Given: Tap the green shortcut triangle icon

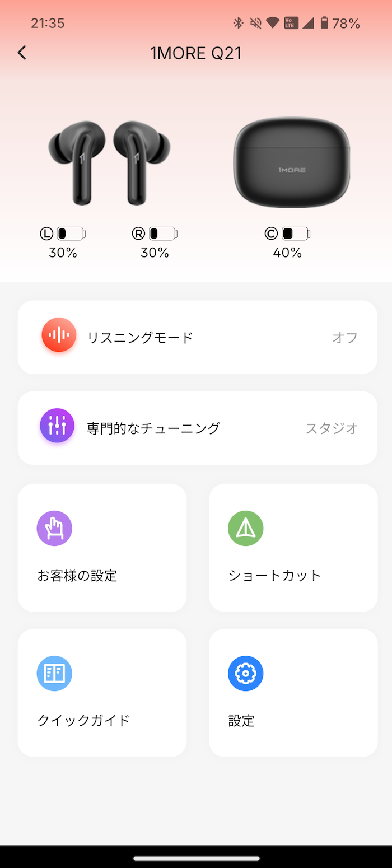Looking at the screenshot, I should click(245, 528).
